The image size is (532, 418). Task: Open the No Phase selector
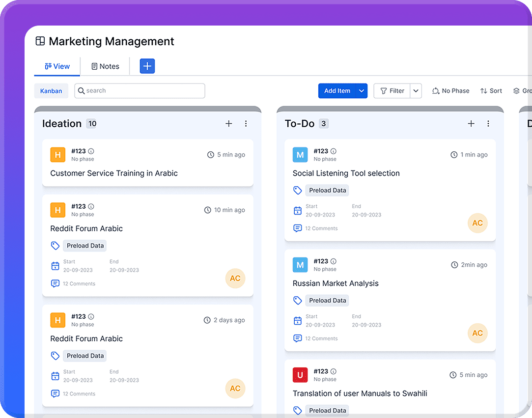click(450, 90)
